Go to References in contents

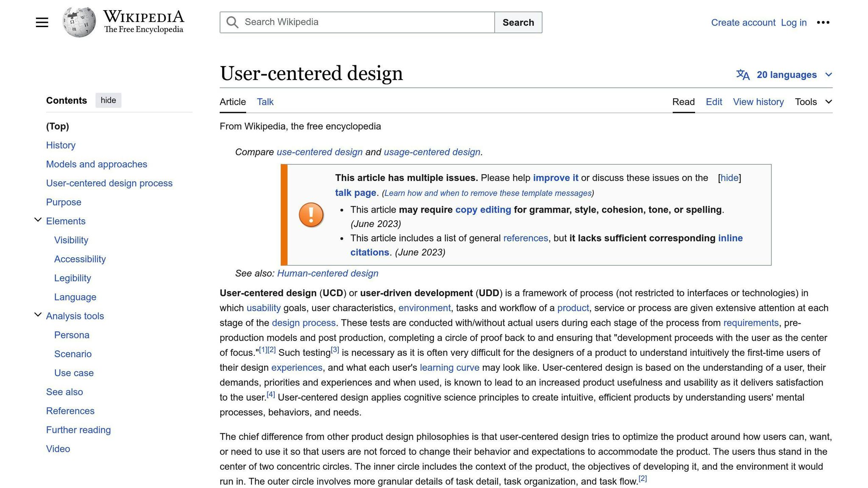(x=70, y=411)
